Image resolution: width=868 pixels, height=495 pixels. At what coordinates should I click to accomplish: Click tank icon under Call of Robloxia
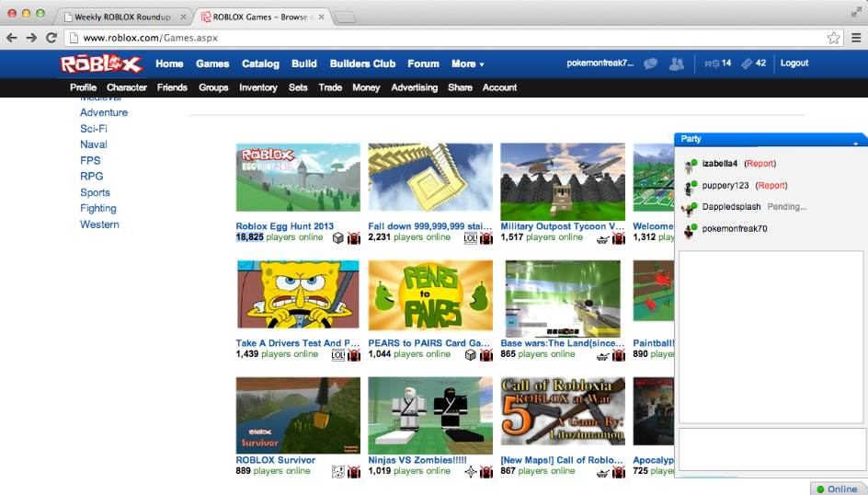(x=603, y=472)
